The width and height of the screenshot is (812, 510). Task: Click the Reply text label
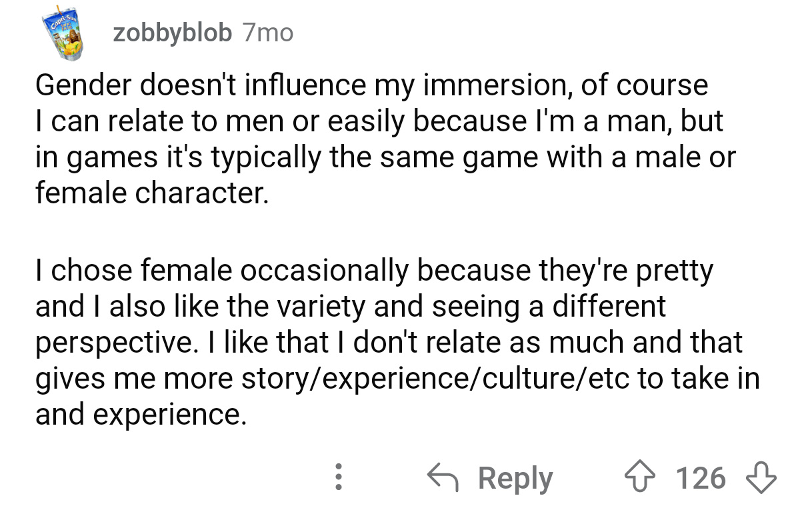(515, 479)
